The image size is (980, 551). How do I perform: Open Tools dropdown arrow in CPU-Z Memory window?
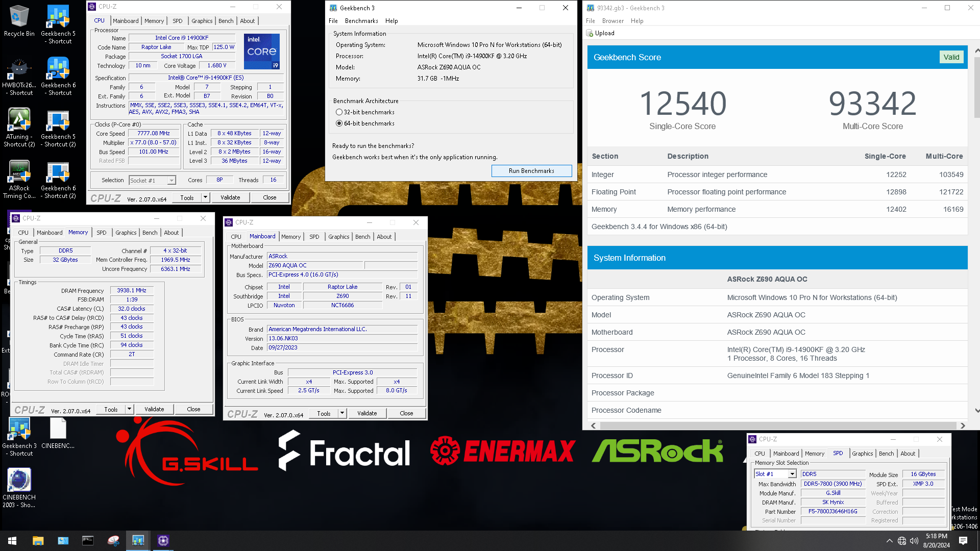[x=129, y=409]
